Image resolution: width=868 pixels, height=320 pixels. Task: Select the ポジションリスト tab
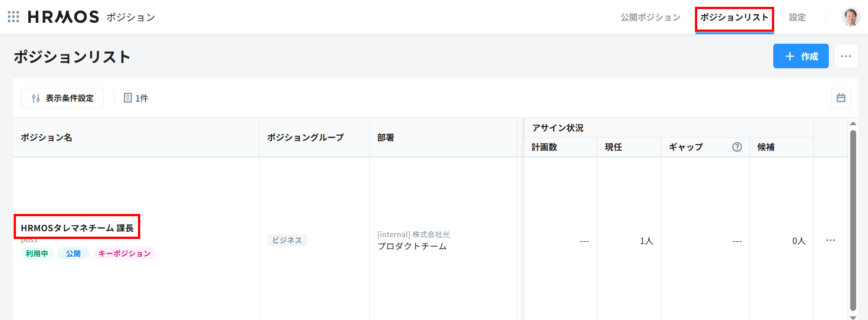click(734, 17)
